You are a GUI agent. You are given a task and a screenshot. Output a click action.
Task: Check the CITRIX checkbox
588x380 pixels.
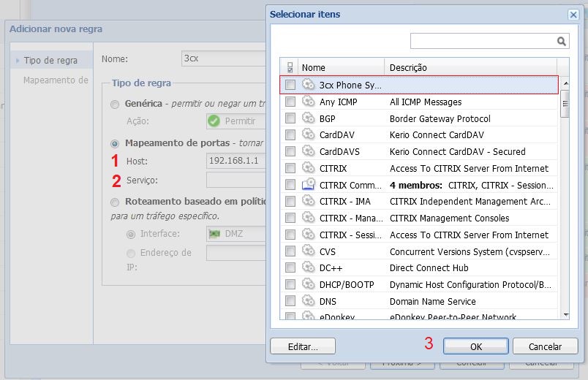(290, 168)
